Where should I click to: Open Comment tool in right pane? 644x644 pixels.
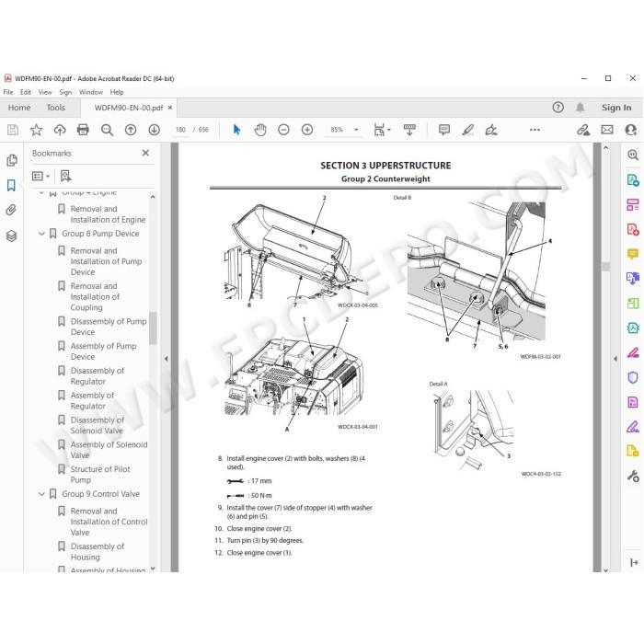click(x=633, y=254)
